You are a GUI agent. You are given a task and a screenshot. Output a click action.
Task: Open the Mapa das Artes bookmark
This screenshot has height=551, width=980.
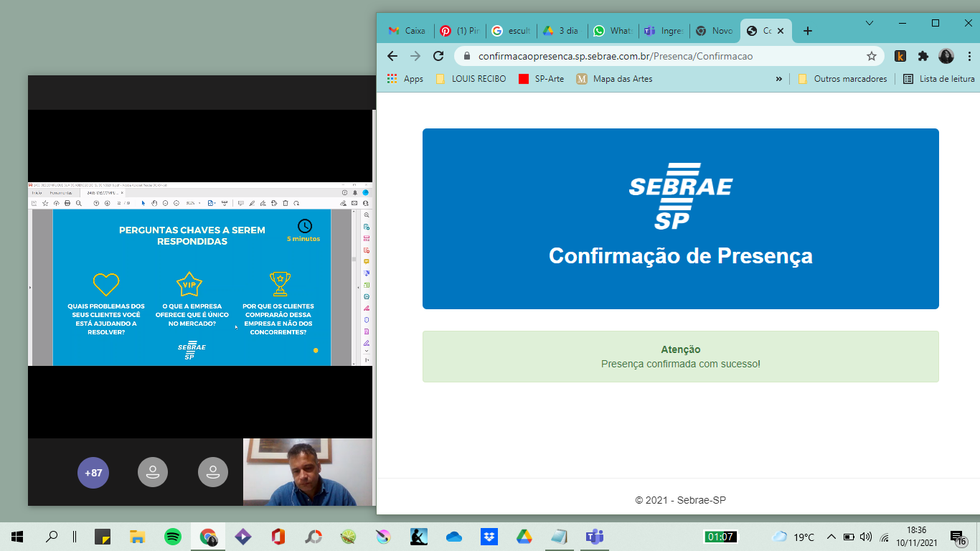pyautogui.click(x=615, y=79)
